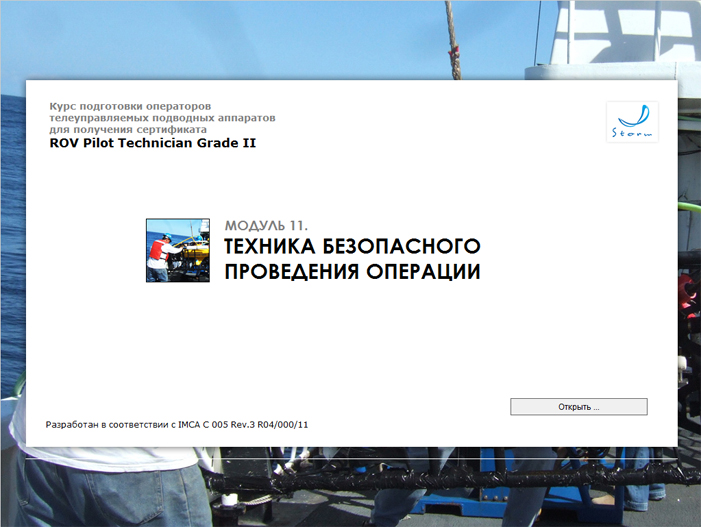Image resolution: width=701 pixels, height=527 pixels.
Task: Click the Открыть ... button
Action: pyautogui.click(x=579, y=407)
